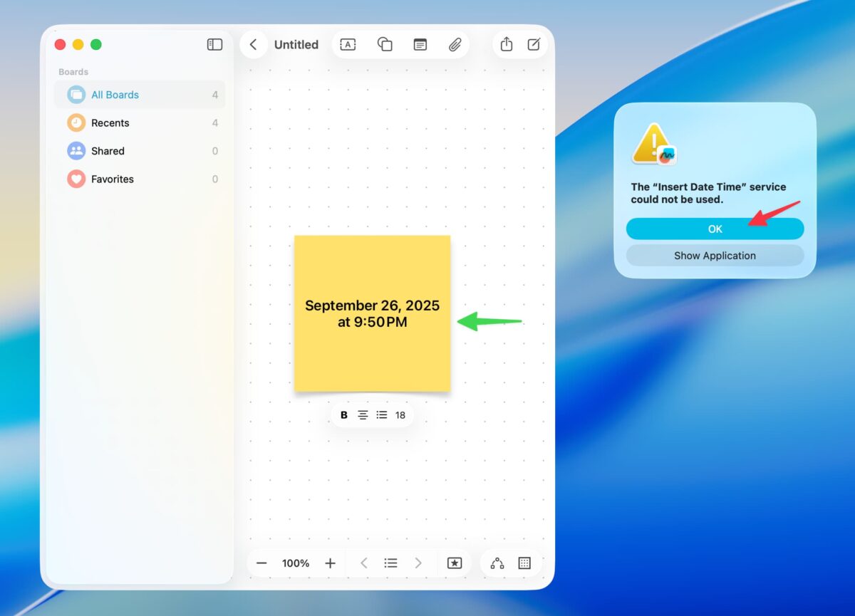Open the Share board icon
The image size is (855, 616).
point(507,44)
